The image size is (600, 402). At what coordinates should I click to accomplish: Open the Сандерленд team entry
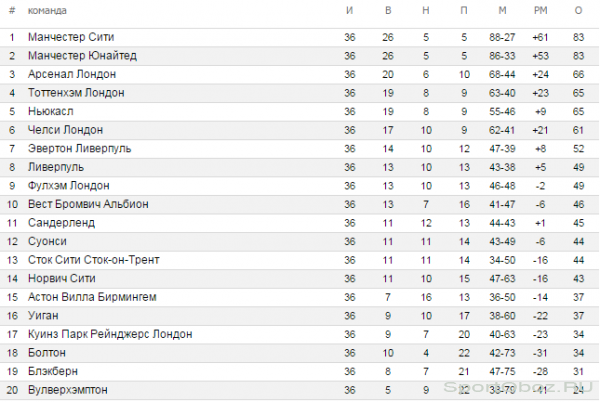pyautogui.click(x=61, y=223)
